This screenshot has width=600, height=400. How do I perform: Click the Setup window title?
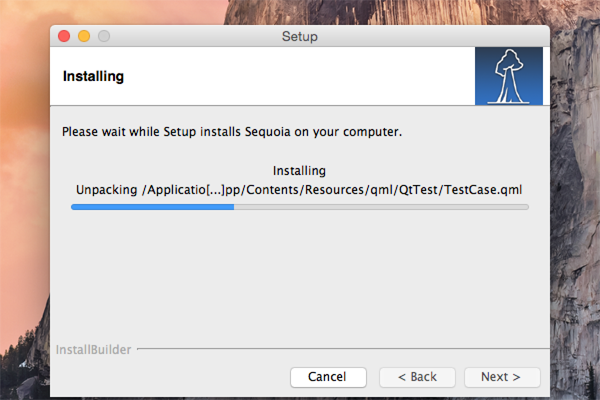300,36
